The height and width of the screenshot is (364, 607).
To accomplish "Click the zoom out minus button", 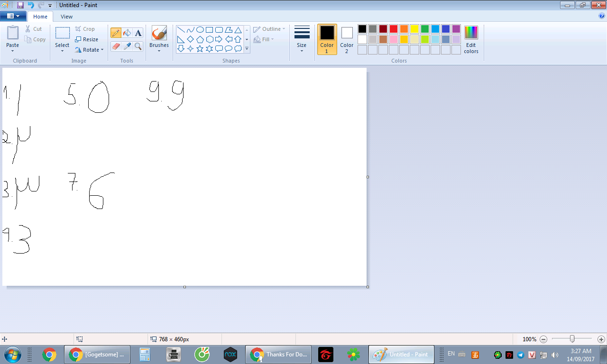I will (543, 339).
